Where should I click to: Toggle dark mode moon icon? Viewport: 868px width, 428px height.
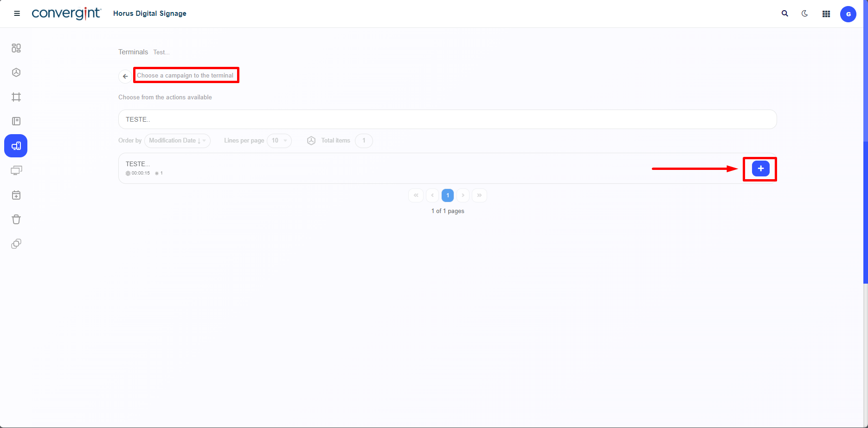point(805,14)
